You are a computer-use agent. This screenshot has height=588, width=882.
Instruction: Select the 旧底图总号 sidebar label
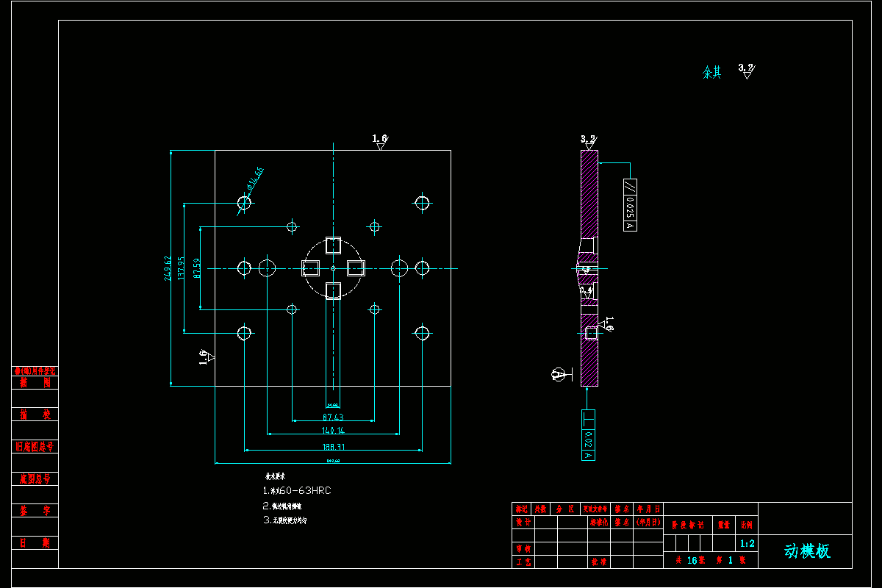click(35, 446)
